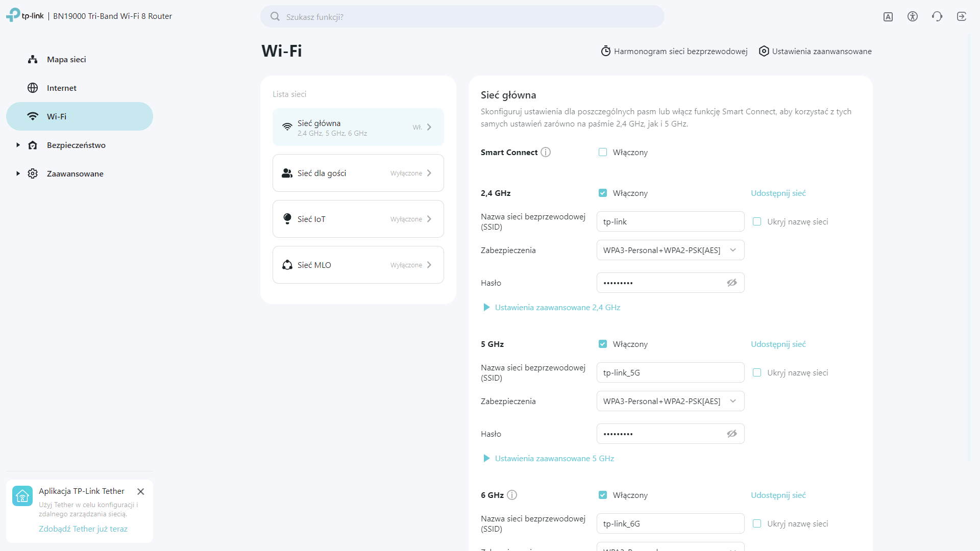Viewport: 980px width, 551px height.
Task: Expand the Bezpieczeństwo menu arrow
Action: pos(18,145)
